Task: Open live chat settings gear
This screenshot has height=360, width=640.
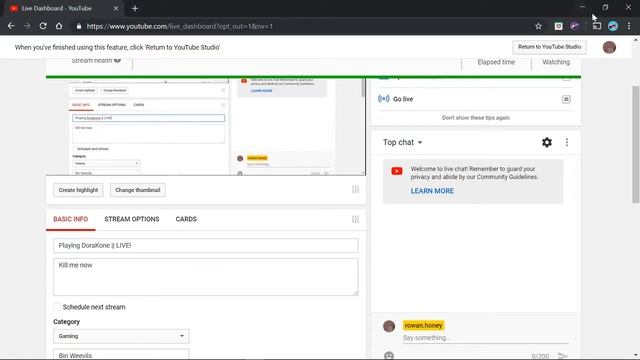Action: click(x=547, y=142)
